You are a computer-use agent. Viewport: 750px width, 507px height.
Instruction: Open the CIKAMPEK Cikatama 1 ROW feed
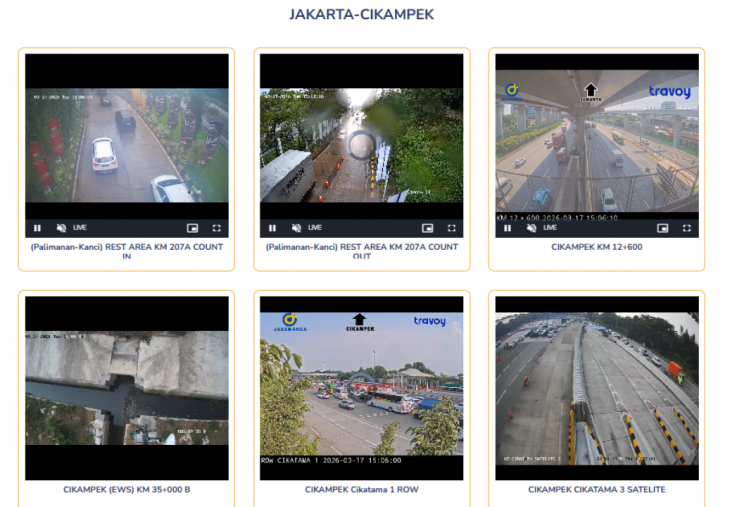pos(362,388)
